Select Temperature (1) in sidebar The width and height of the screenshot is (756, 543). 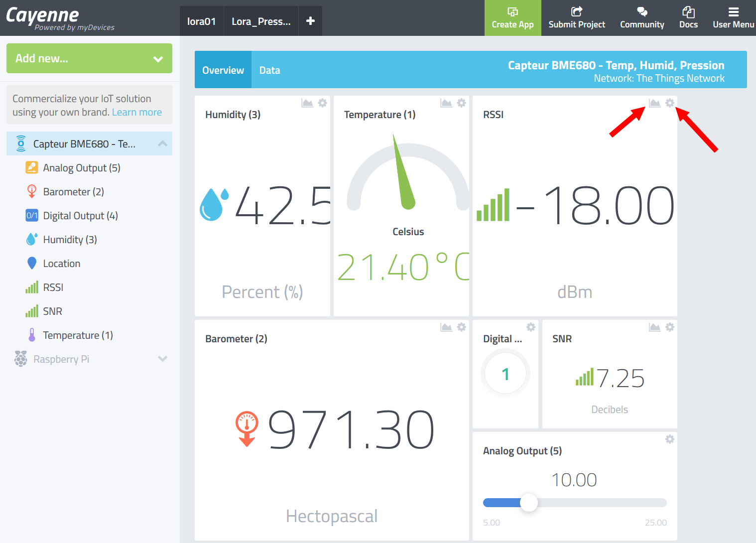(x=78, y=335)
